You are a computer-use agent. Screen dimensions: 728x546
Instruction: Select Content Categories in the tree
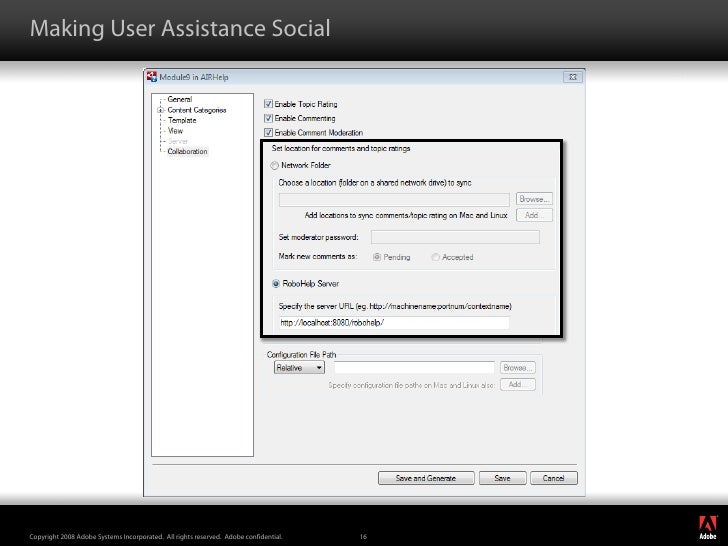click(x=197, y=110)
